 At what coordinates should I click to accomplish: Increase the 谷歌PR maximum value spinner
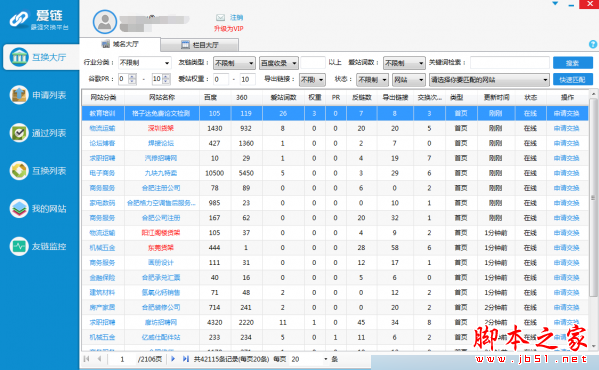[x=166, y=77]
